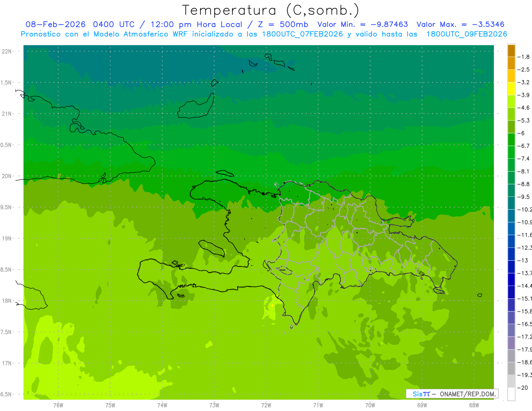532x411 pixels.
Task: Click the blue swatch between -13 and -13.7
Action: (x=511, y=266)
